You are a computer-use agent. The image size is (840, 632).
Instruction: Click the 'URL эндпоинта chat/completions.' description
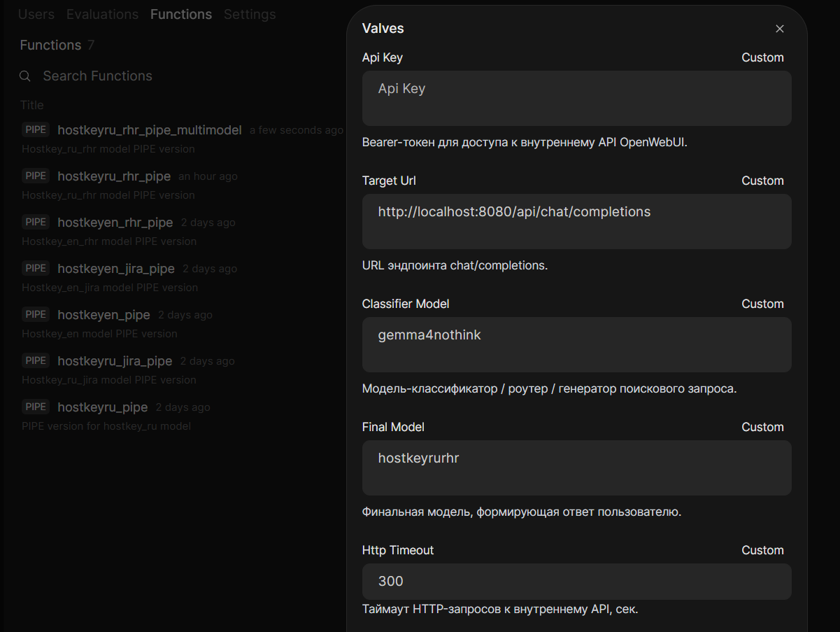(455, 265)
